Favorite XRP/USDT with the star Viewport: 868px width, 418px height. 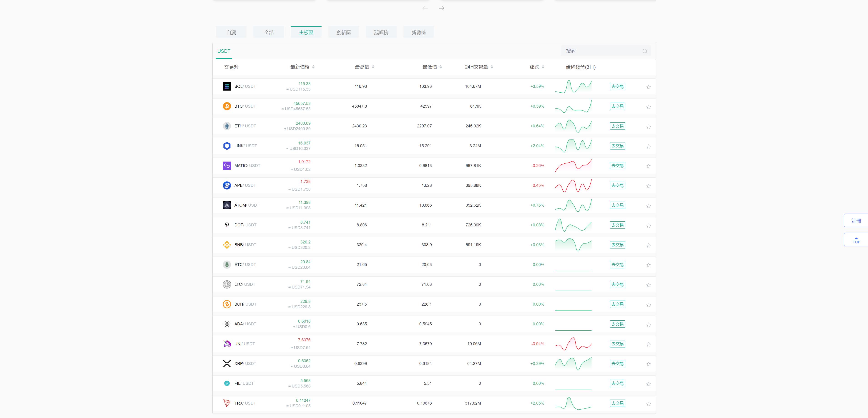tap(648, 364)
